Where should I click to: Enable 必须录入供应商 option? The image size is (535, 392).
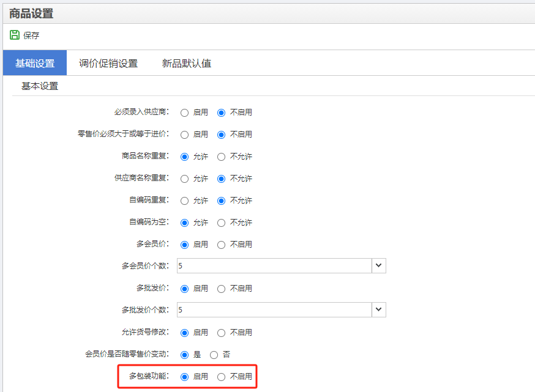pos(184,113)
